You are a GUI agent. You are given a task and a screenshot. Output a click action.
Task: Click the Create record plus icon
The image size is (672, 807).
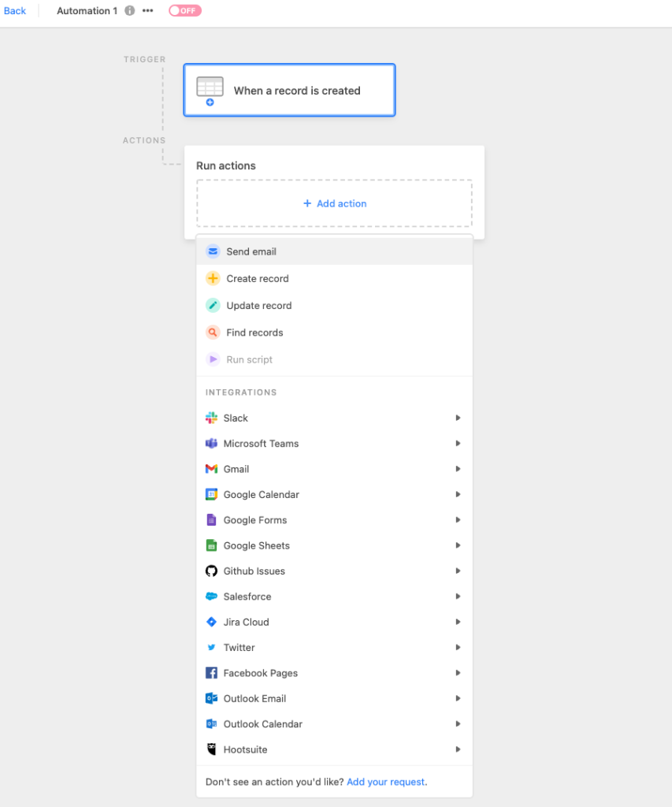[213, 278]
